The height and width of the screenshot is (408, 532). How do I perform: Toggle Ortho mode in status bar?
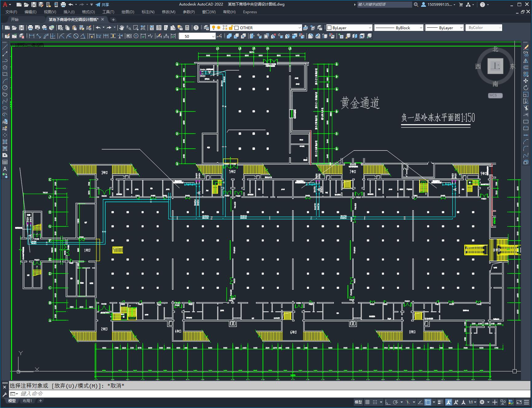(x=388, y=402)
